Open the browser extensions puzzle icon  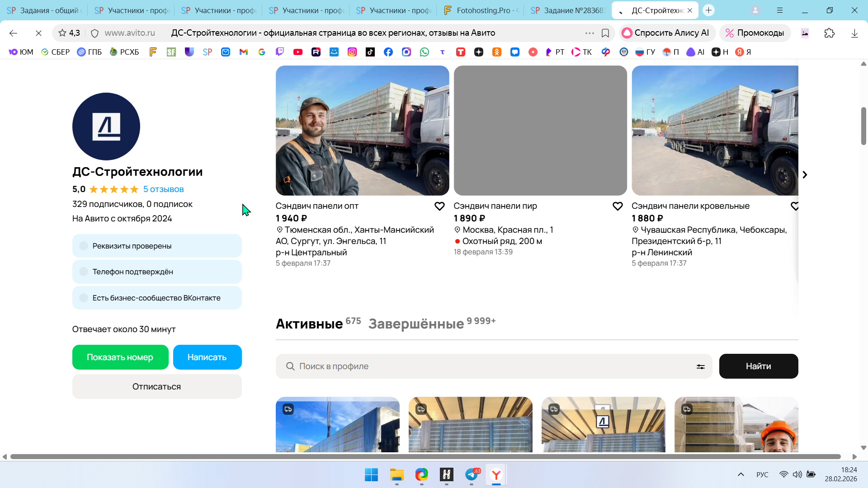pyautogui.click(x=829, y=33)
